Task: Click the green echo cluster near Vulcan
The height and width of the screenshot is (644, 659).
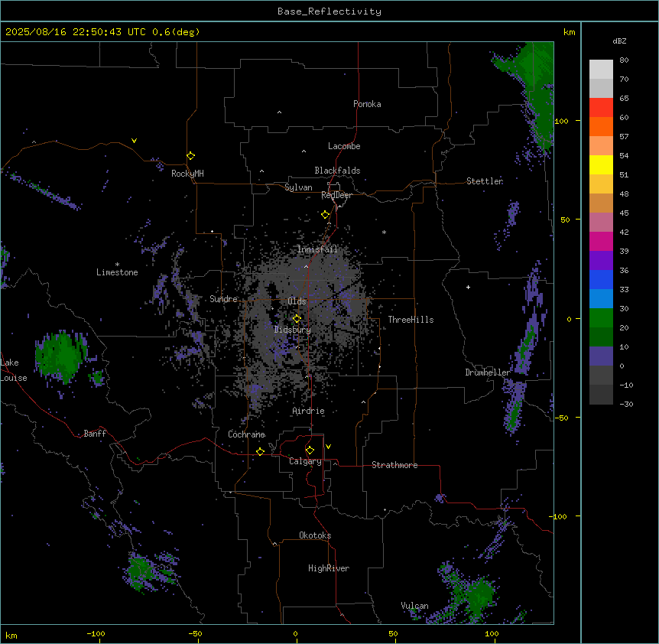Action: (x=479, y=595)
